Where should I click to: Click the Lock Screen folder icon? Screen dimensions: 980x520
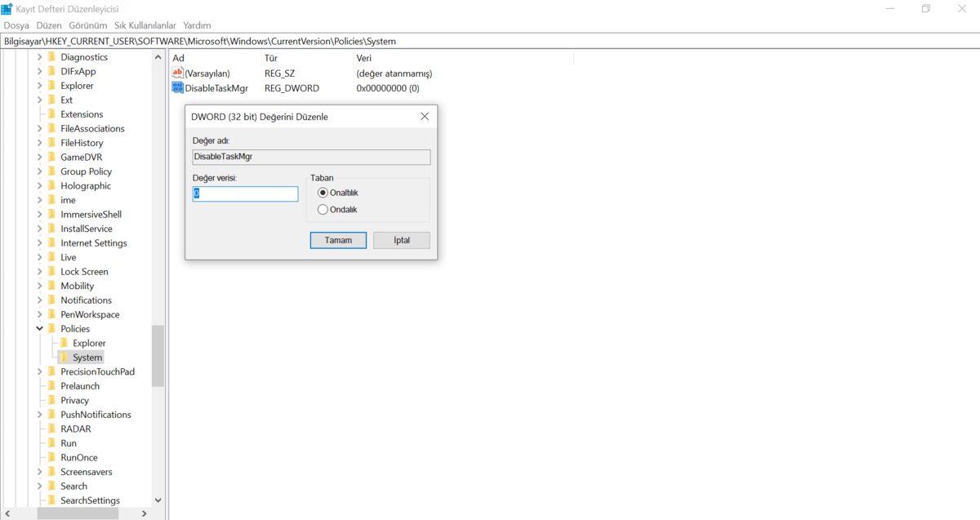(x=51, y=272)
